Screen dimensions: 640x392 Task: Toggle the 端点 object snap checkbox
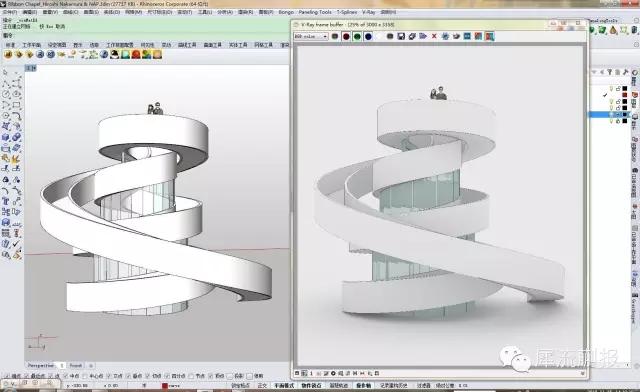pos(6,376)
